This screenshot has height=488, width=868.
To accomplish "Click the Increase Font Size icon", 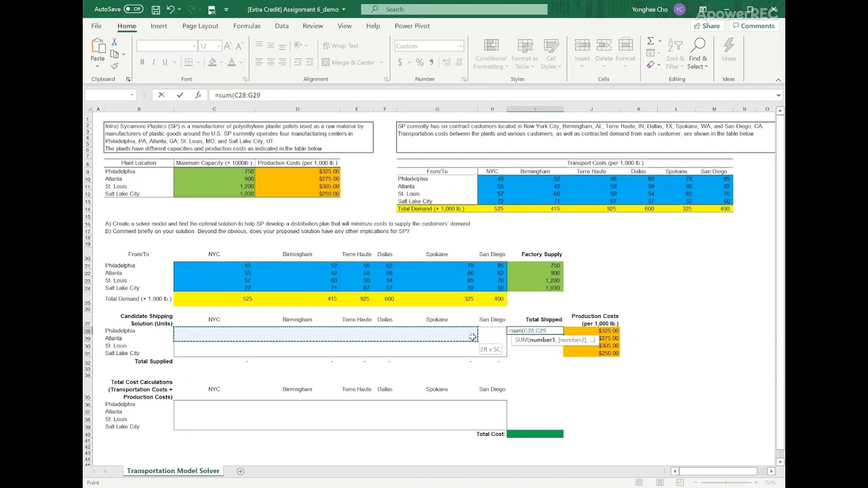I will pos(228,46).
